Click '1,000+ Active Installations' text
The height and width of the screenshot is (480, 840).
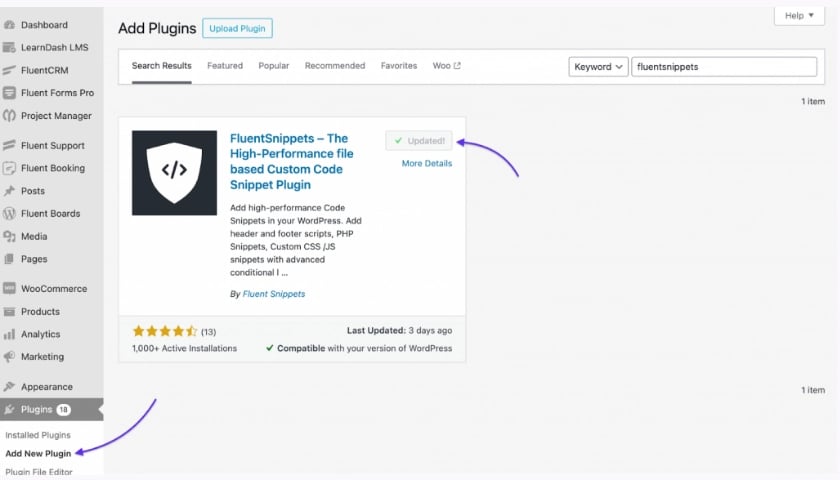(x=184, y=348)
